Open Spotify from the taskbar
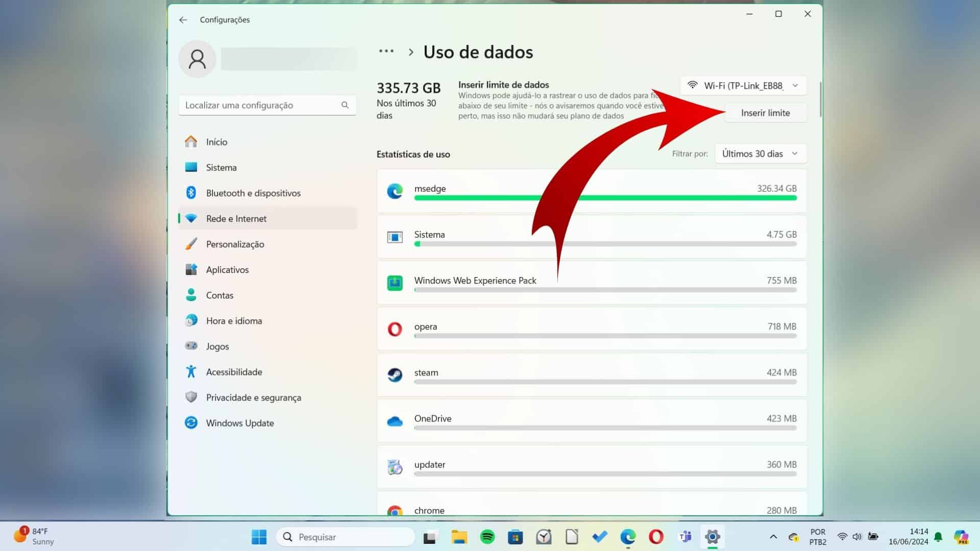This screenshot has width=980, height=551. coord(488,537)
